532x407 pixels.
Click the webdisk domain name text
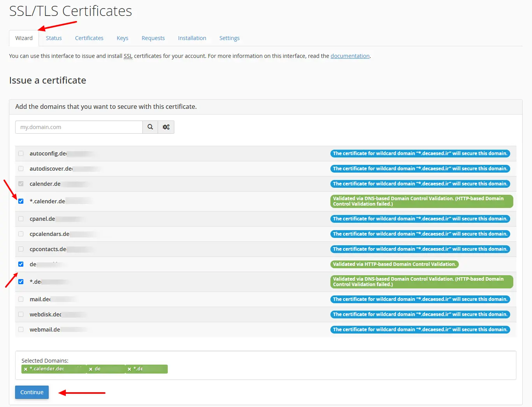click(x=46, y=314)
